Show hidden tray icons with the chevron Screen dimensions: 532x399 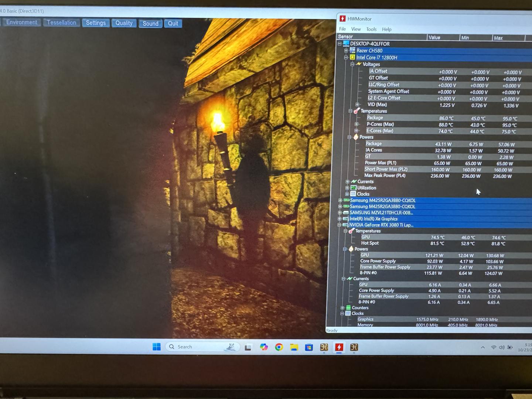[x=483, y=347]
